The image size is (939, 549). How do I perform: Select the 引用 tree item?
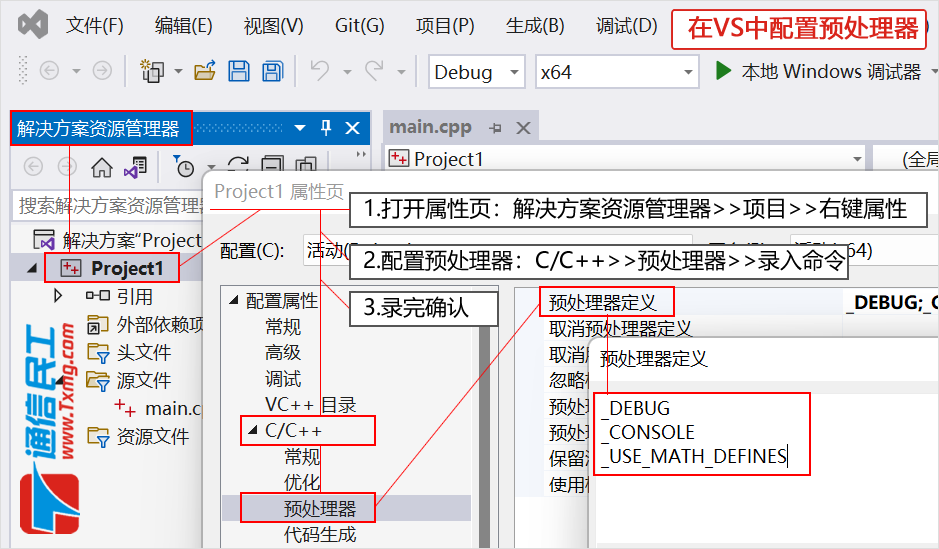[x=120, y=296]
